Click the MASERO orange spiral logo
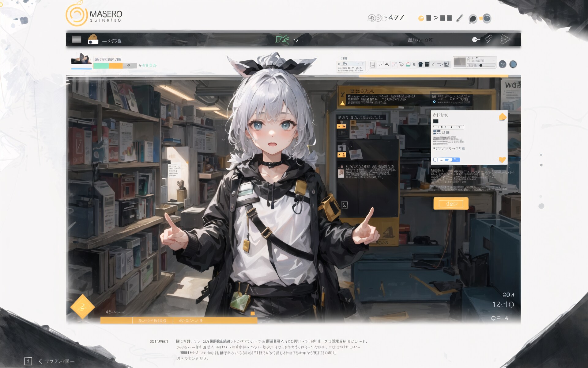Screen dimensions: 588x368 pyautogui.click(x=77, y=15)
